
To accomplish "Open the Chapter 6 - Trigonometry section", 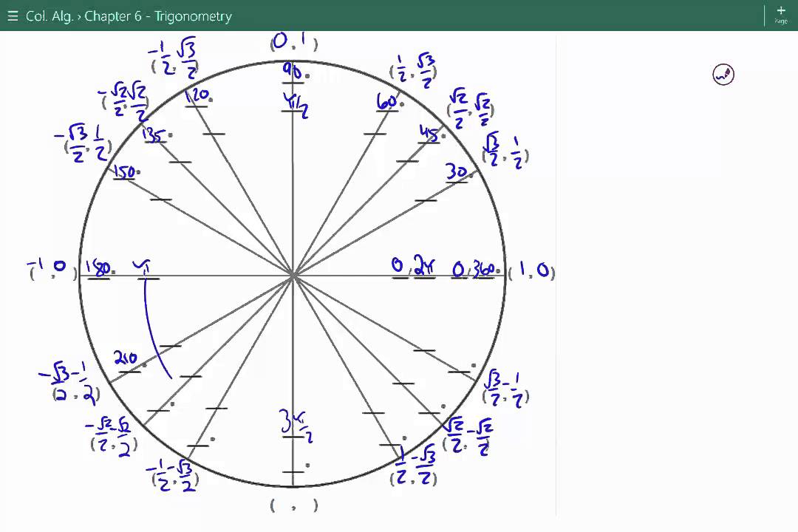I will coord(158,16).
